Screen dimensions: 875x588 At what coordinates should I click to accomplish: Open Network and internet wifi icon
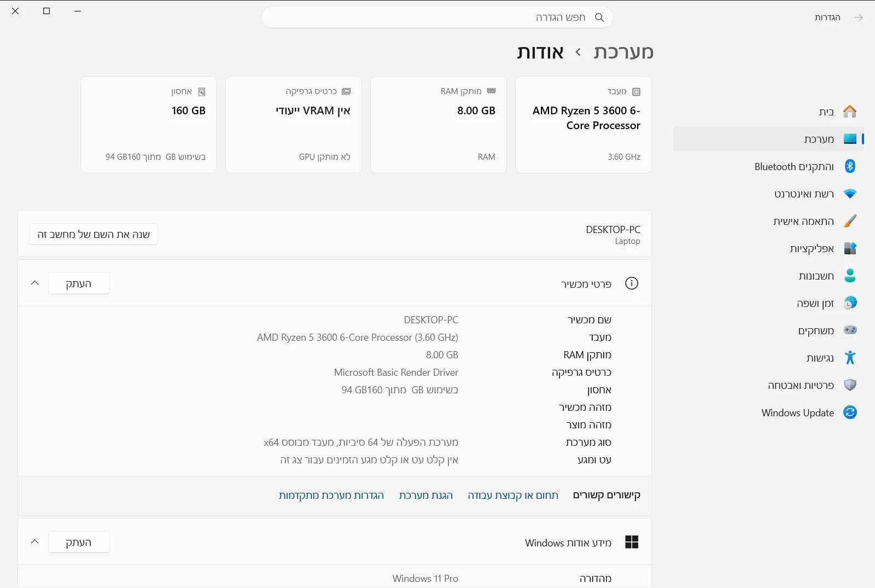(x=850, y=194)
